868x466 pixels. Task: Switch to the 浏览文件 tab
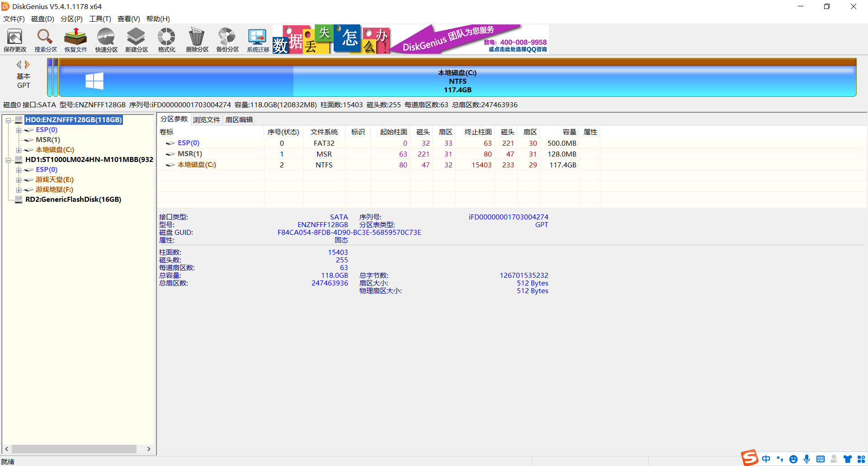point(207,120)
